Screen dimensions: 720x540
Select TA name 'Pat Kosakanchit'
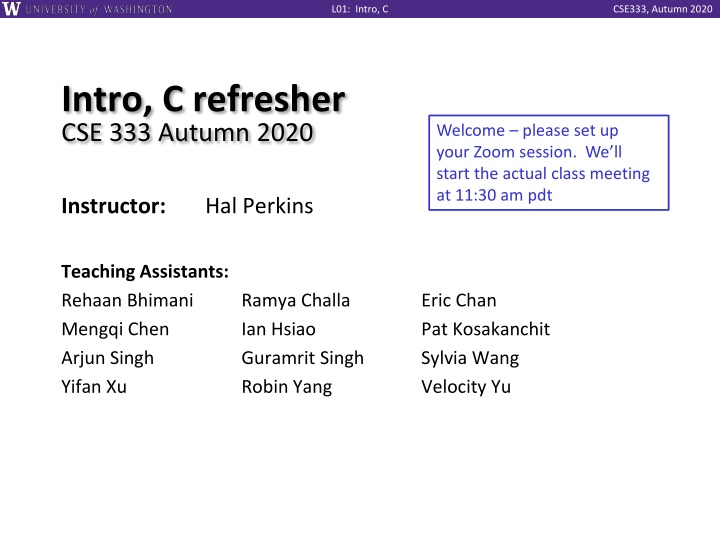485,329
